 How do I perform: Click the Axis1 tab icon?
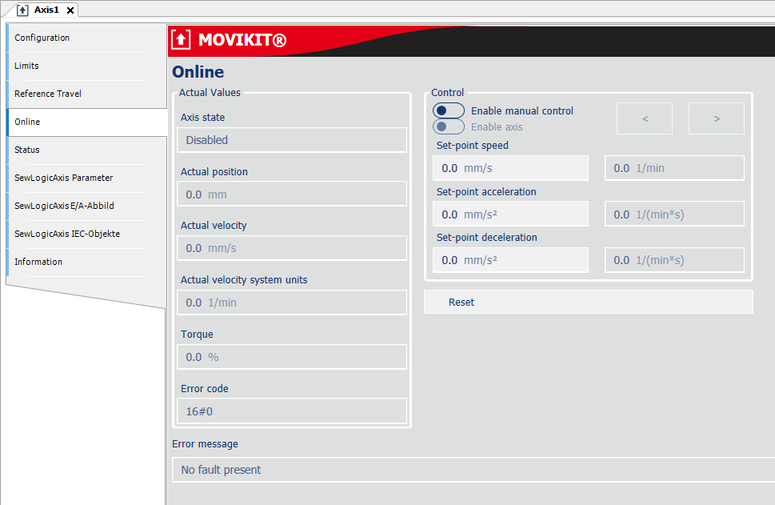(x=23, y=9)
